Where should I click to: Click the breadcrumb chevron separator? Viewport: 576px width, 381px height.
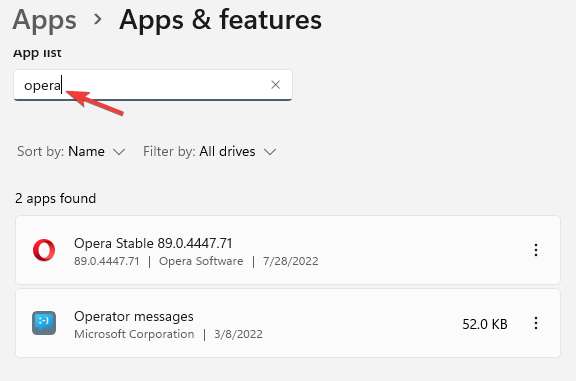pos(98,19)
